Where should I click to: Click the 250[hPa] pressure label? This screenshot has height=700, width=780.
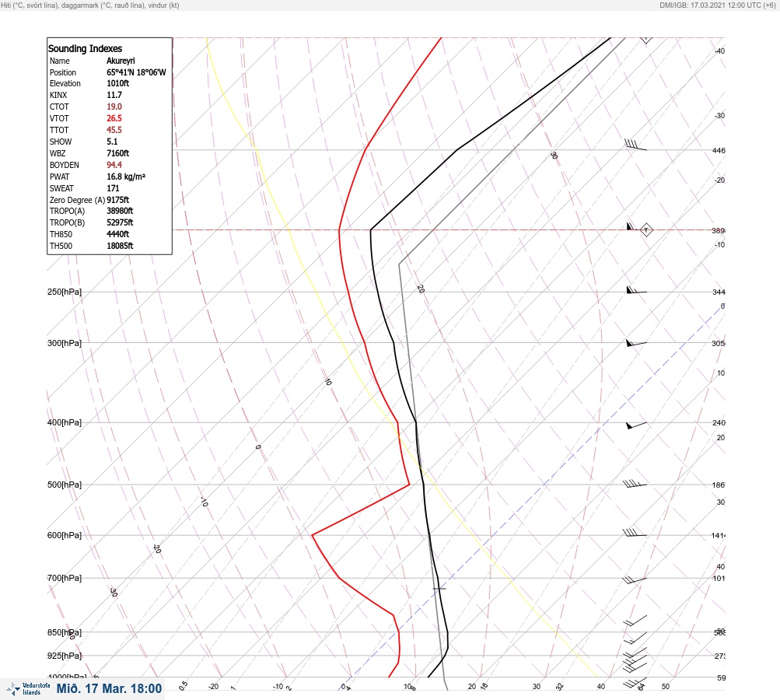tap(65, 292)
